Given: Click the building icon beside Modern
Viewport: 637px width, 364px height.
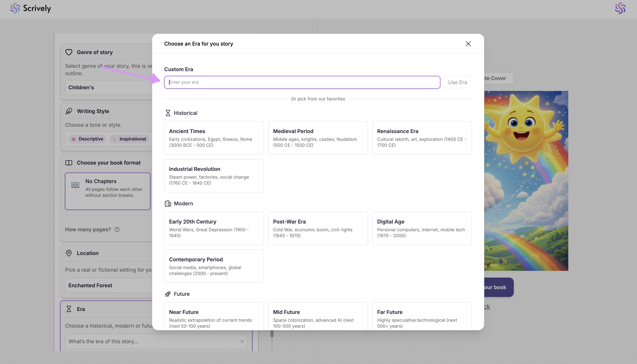Looking at the screenshot, I should point(168,203).
